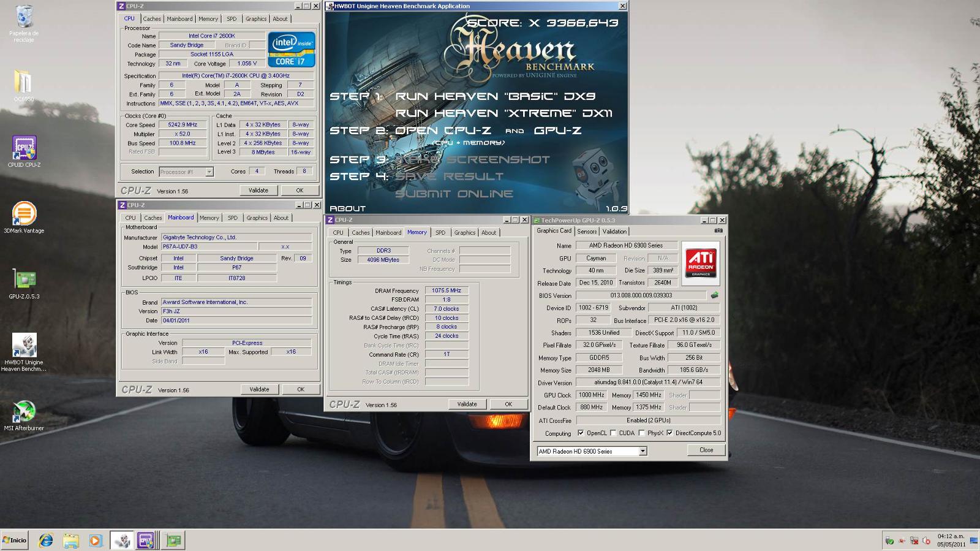
Task: Click the safely remove hardware tray icon
Action: pos(889,541)
